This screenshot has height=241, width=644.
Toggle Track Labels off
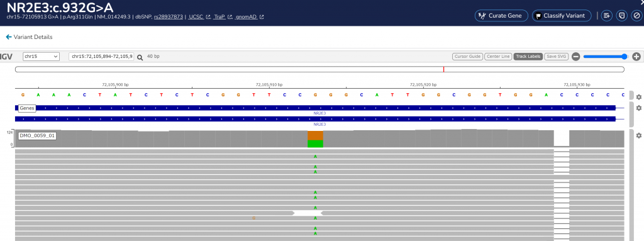tap(528, 57)
